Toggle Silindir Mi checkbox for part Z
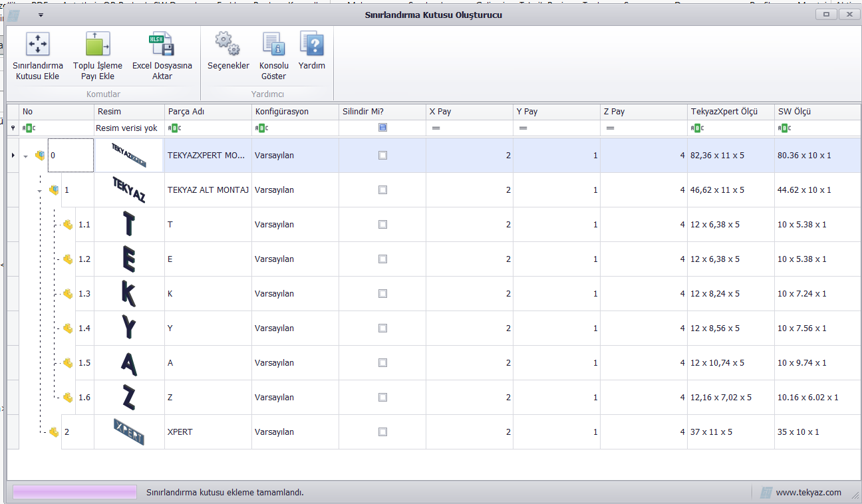 point(382,398)
